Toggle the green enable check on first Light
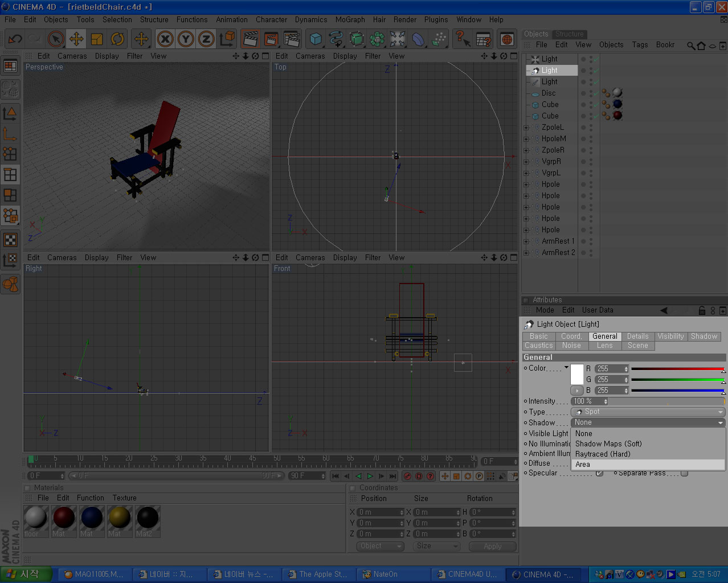 tap(596, 59)
